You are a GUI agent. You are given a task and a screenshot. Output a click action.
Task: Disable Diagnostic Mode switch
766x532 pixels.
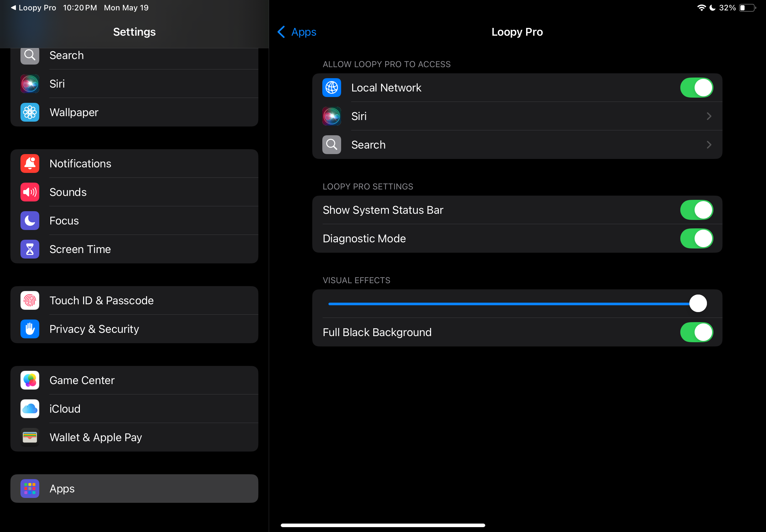coord(696,239)
